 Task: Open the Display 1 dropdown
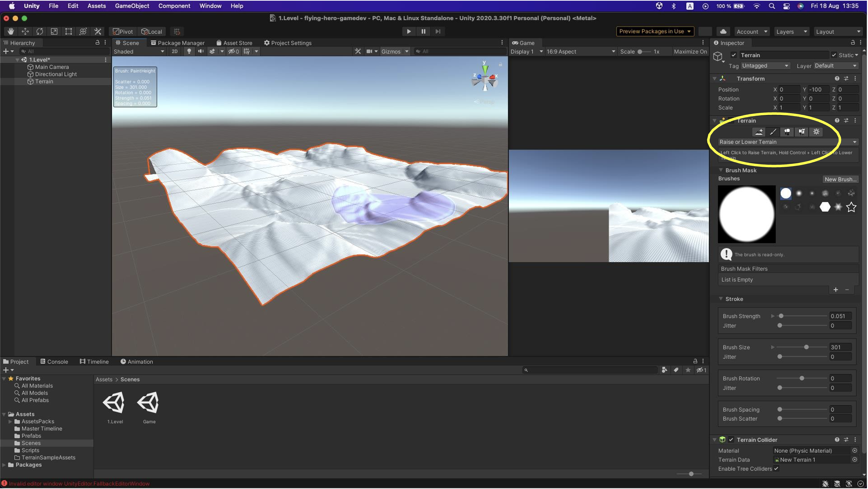(527, 51)
